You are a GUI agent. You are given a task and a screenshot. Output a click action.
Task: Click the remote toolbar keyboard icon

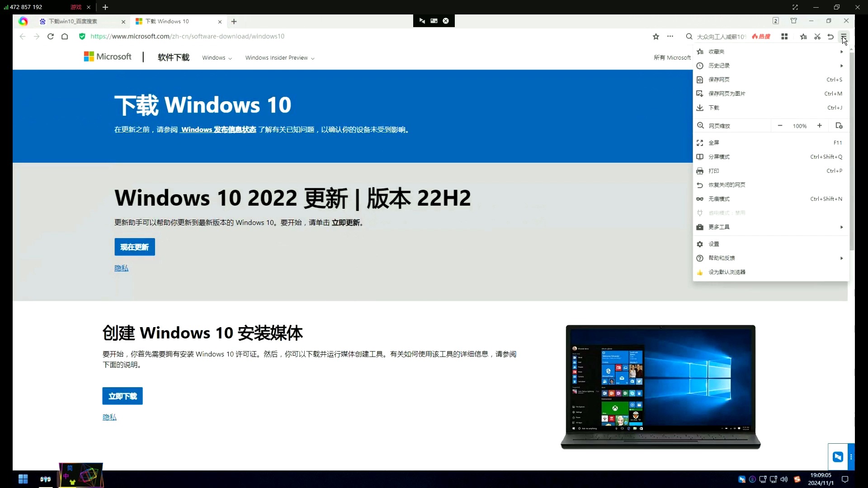coord(434,21)
